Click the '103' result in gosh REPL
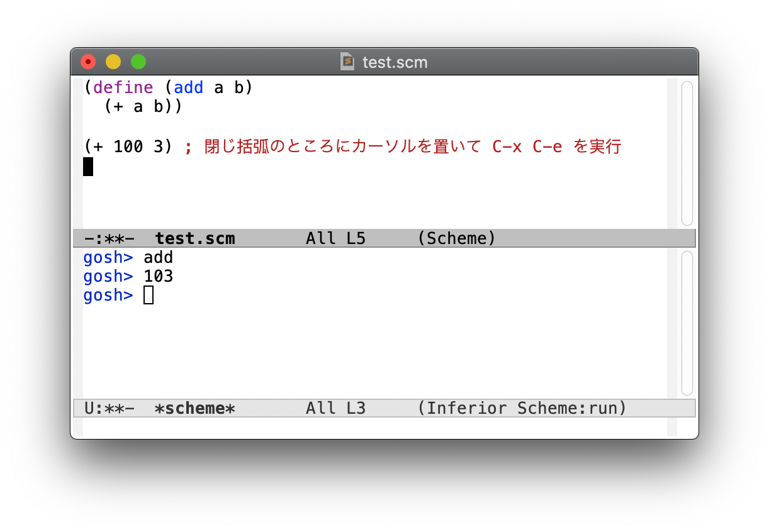 point(159,276)
